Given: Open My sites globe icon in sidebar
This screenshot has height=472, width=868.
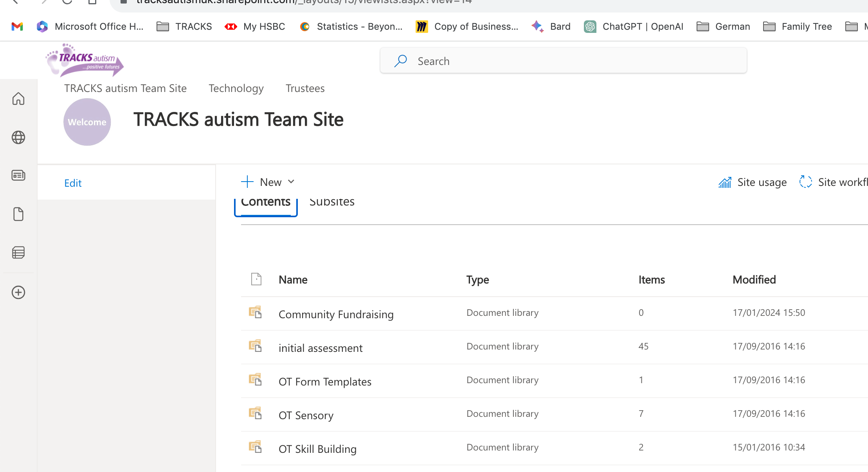Looking at the screenshot, I should 18,137.
